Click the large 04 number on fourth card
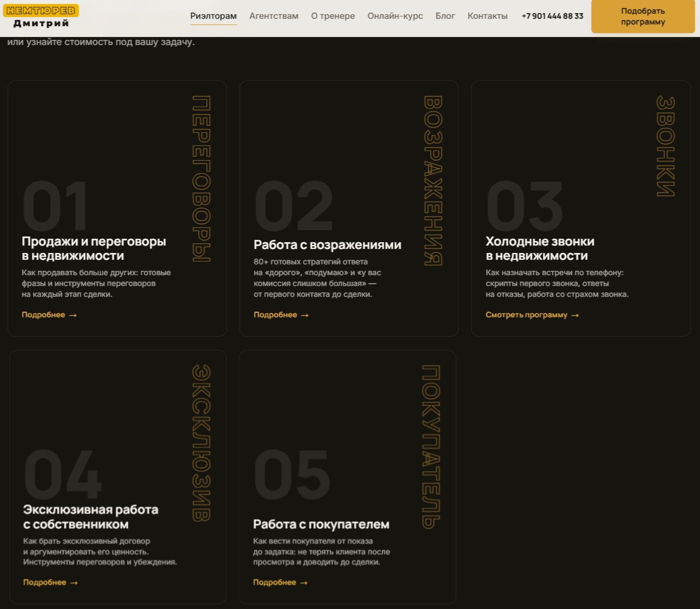This screenshot has height=609, width=700. (63, 474)
